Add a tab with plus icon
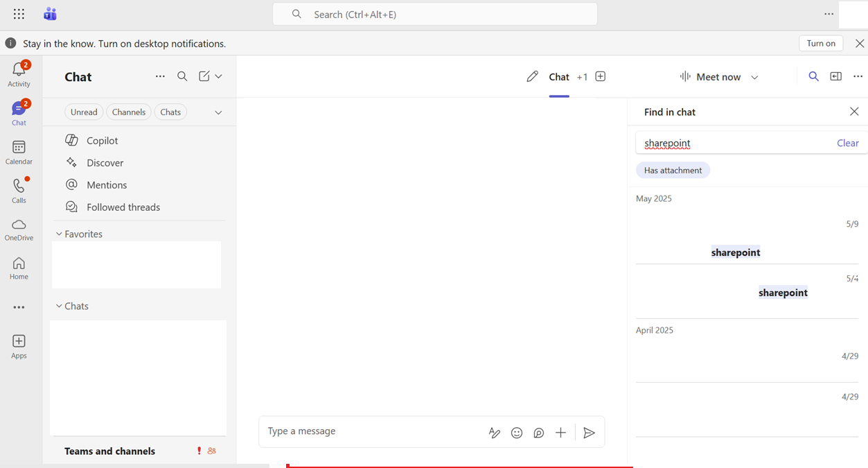Screen dimensions: 868x468 pos(601,76)
